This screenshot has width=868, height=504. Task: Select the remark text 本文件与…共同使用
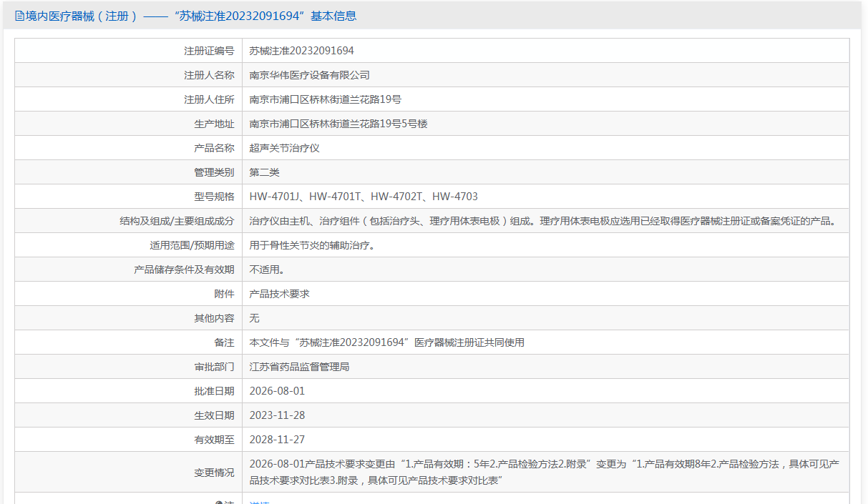[x=386, y=342]
